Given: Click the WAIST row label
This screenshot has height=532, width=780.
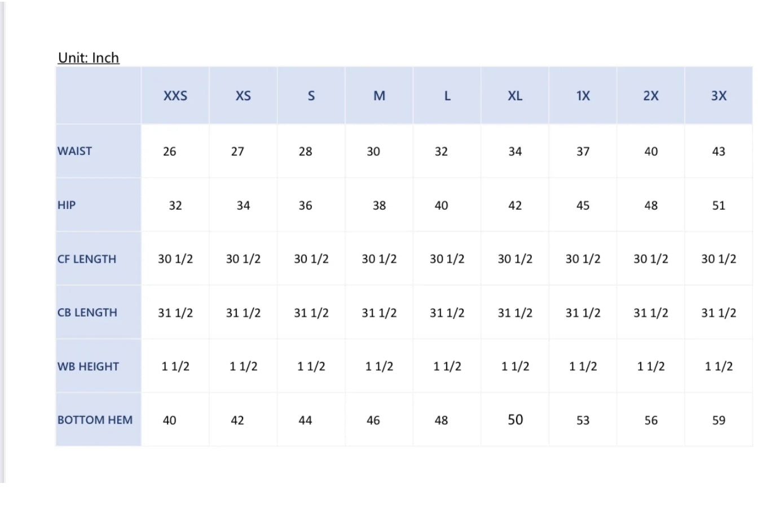Looking at the screenshot, I should click(74, 151).
